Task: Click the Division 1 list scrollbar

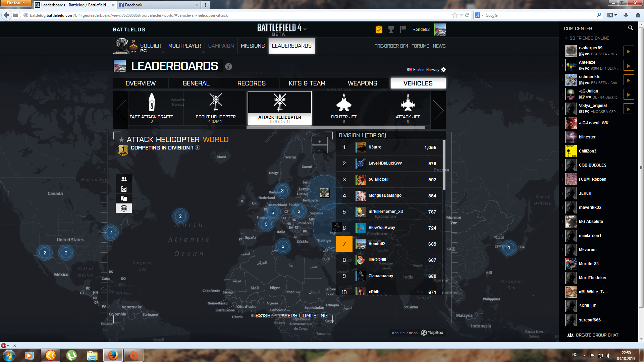Action: coord(444,165)
